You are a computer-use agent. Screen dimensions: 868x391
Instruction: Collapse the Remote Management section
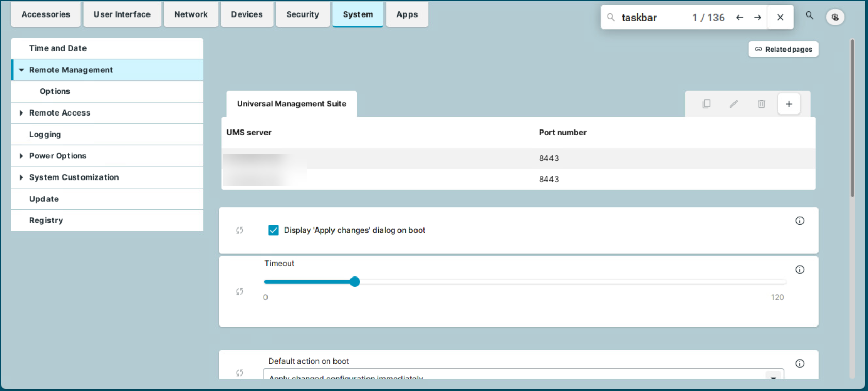pyautogui.click(x=21, y=70)
